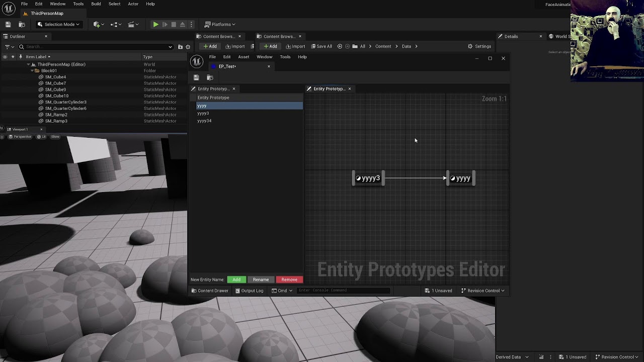Click the Content breadcrumb
The height and width of the screenshot is (362, 644).
coord(383,46)
